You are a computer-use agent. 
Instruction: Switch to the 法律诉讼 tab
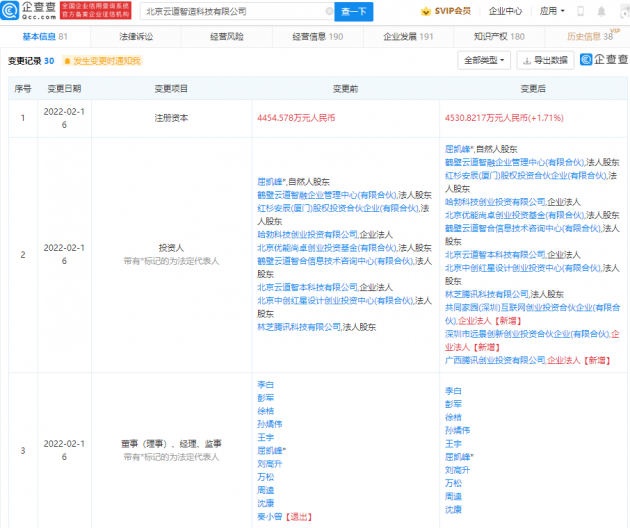click(x=136, y=37)
